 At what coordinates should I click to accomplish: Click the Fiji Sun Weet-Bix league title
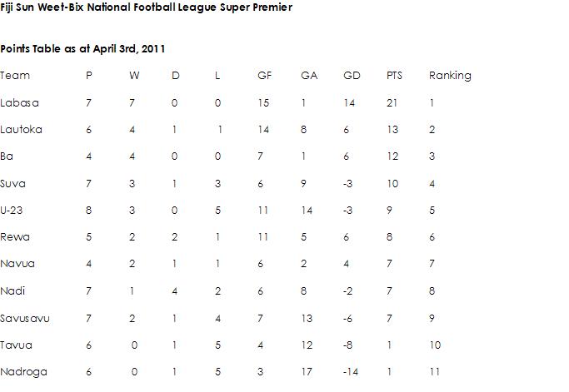147,7
